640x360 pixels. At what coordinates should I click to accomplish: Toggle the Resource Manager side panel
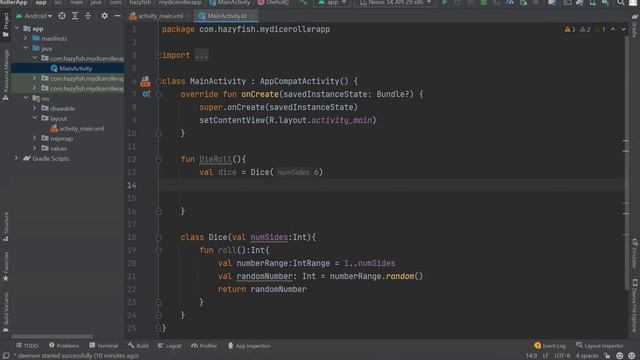coord(6,74)
